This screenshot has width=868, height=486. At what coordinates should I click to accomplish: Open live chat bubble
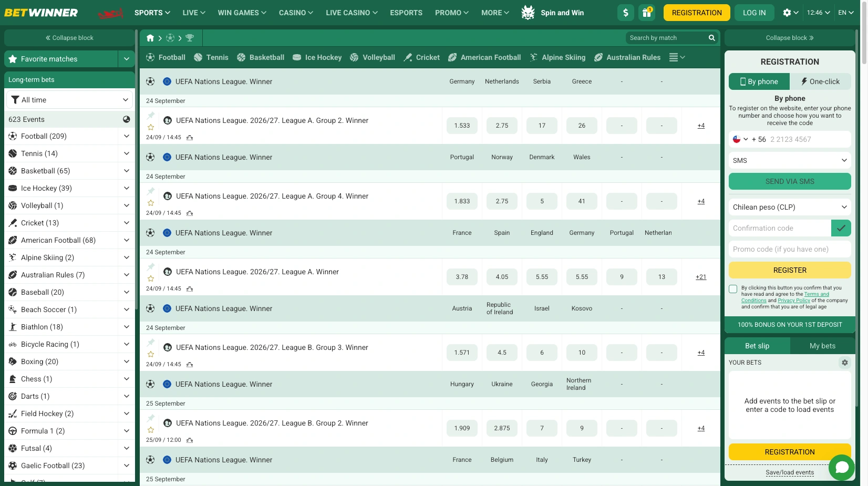842,467
